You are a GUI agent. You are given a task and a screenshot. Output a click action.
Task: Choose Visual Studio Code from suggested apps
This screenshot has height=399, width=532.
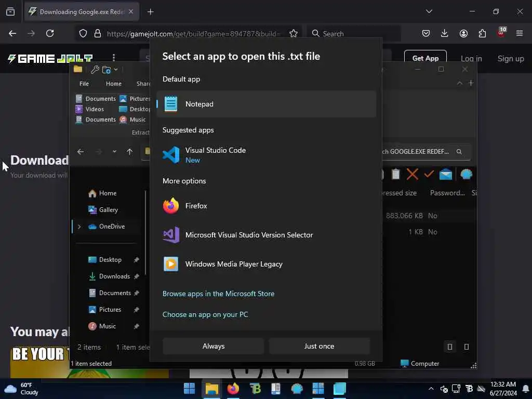[267, 155]
